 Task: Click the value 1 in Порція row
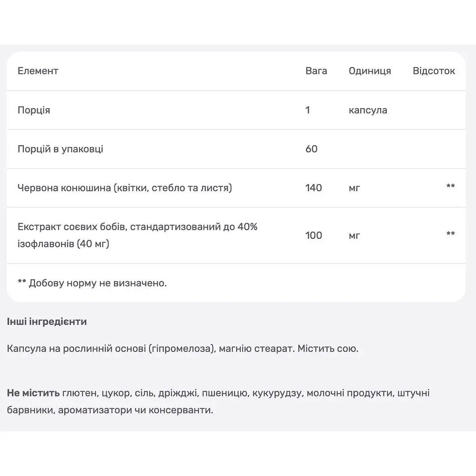pos(308,110)
